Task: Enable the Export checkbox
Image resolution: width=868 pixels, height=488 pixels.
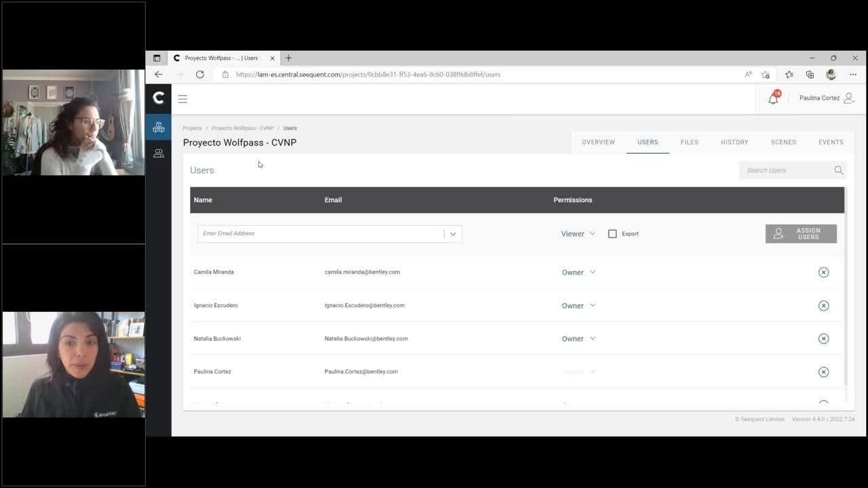Action: pos(612,234)
